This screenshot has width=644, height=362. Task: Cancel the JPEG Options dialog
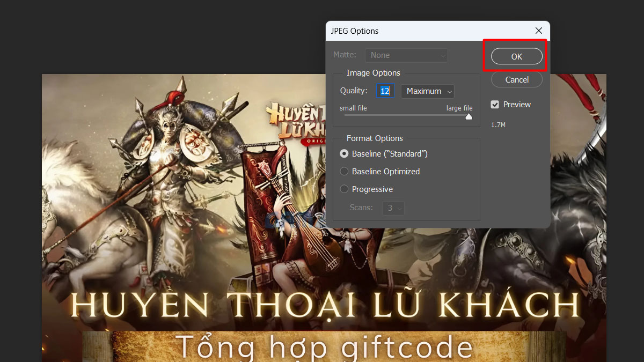517,79
